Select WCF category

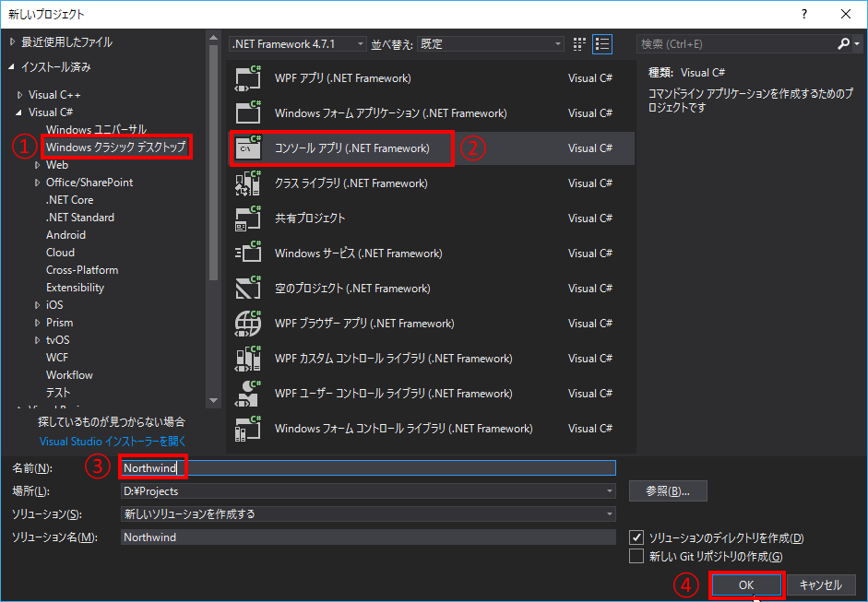(x=57, y=358)
